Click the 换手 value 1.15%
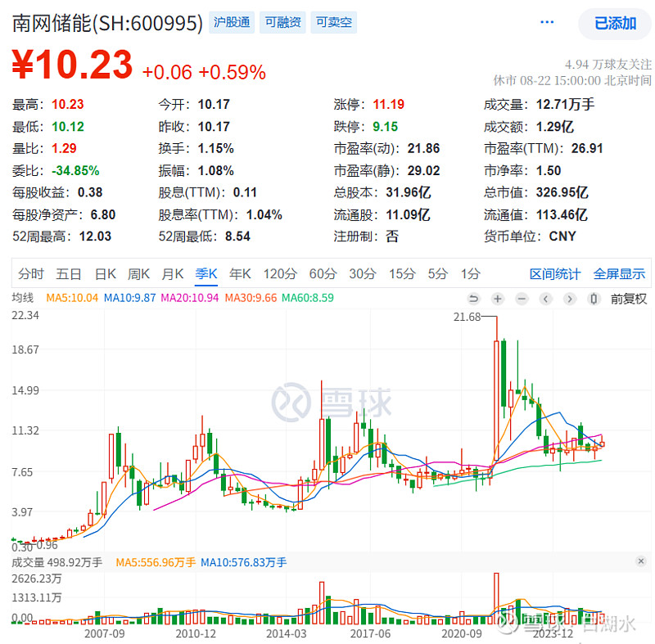The width and height of the screenshot is (655, 644). (215, 149)
